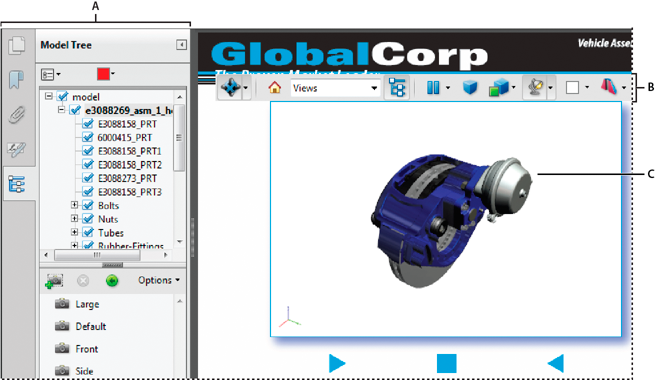Toggle the Nuts group checkbox
This screenshot has height=380, width=655.
coord(88,219)
